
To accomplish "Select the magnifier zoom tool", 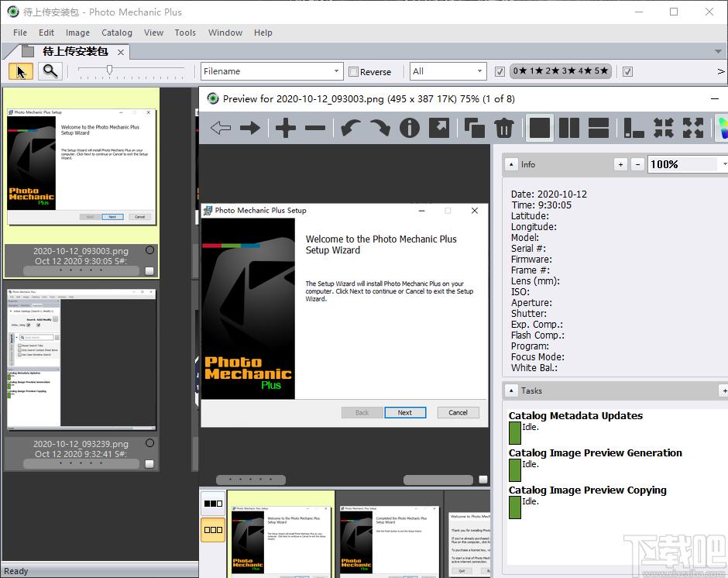I will click(x=50, y=71).
